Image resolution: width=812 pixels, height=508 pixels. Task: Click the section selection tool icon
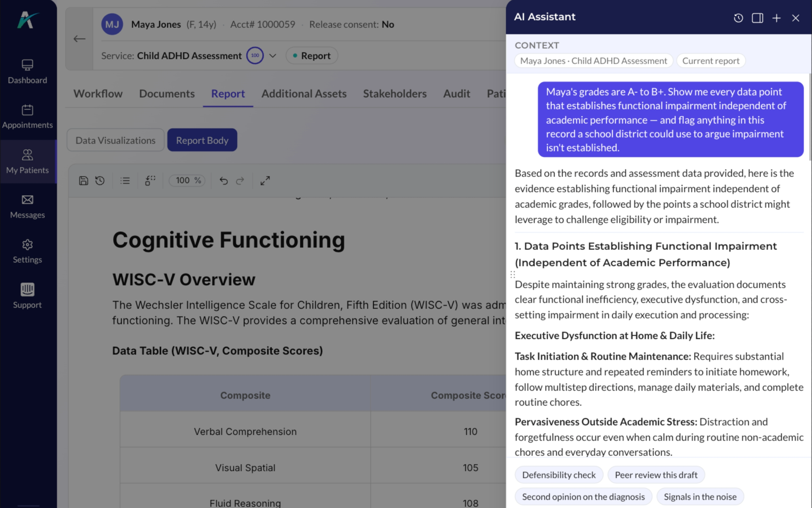click(x=150, y=181)
